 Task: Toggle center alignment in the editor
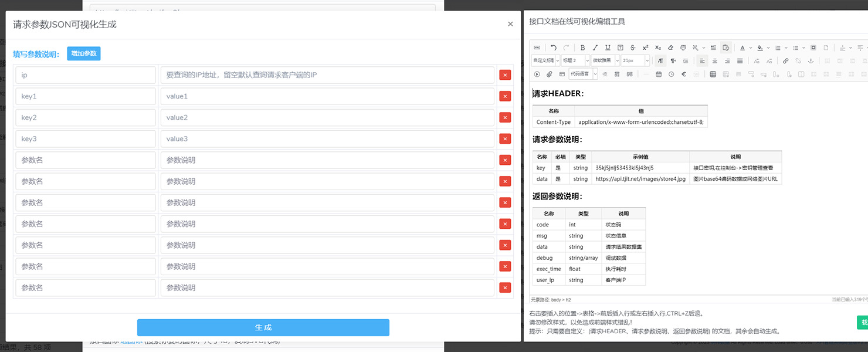click(x=715, y=61)
